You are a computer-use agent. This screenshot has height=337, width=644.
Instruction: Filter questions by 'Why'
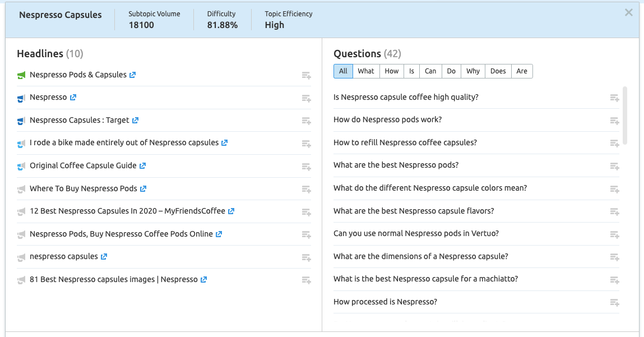pos(473,71)
